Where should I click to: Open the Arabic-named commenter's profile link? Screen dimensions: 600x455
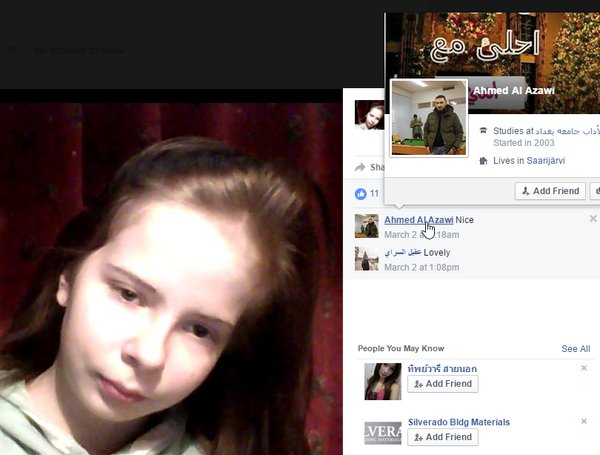tap(403, 253)
